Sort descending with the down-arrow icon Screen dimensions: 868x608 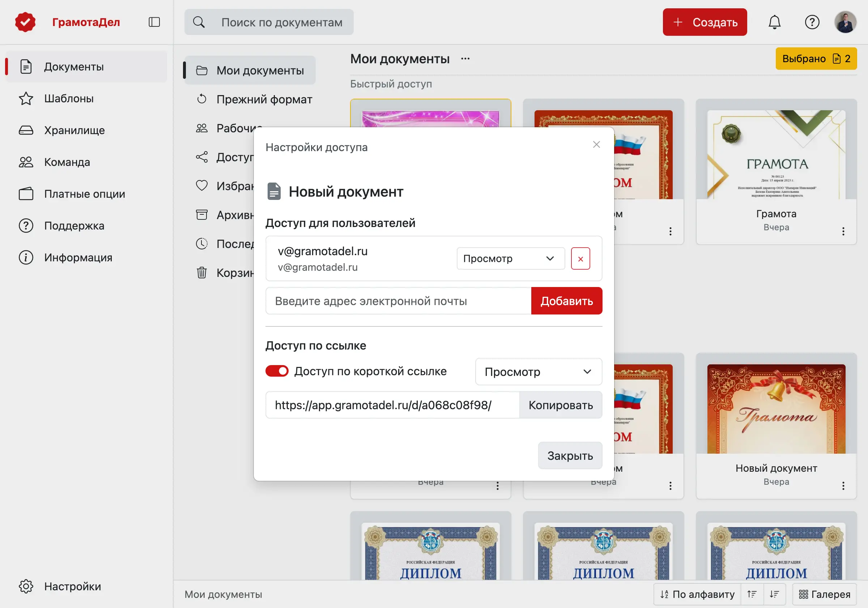pyautogui.click(x=774, y=594)
